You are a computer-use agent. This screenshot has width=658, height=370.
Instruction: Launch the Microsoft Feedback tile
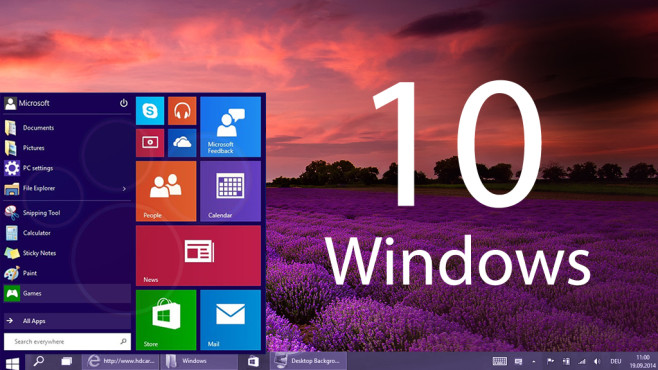point(230,127)
